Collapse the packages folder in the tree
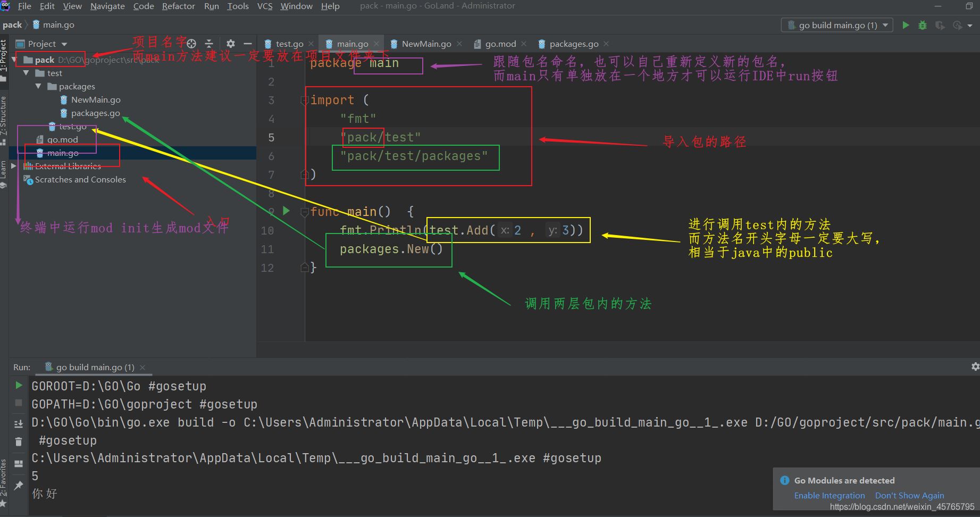Screen dimensions: 980x517 (38, 86)
